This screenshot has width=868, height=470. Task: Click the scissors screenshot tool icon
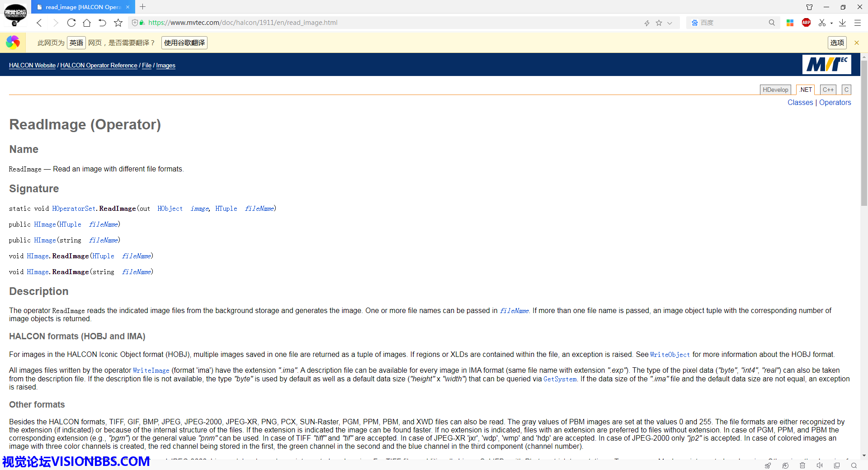click(x=821, y=23)
